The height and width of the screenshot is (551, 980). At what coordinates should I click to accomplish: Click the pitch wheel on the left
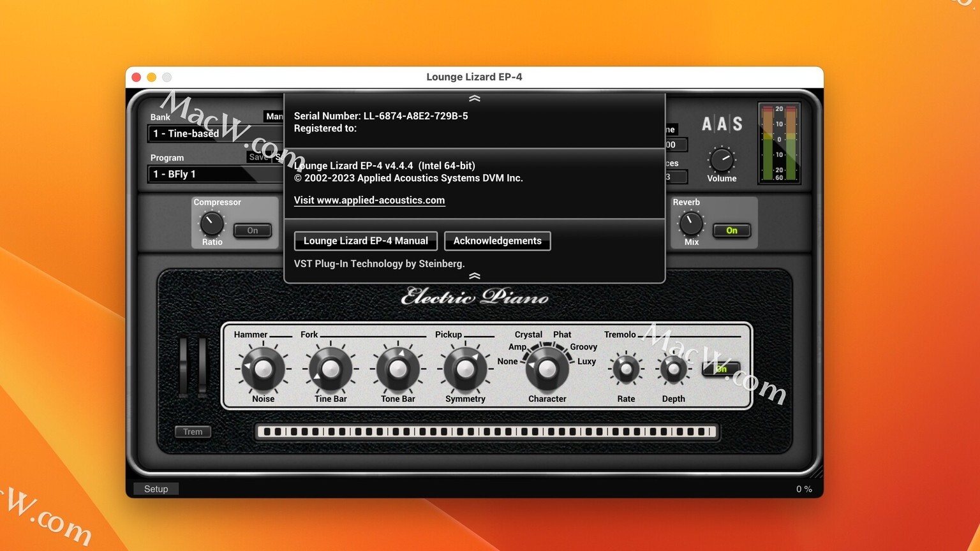184,368
